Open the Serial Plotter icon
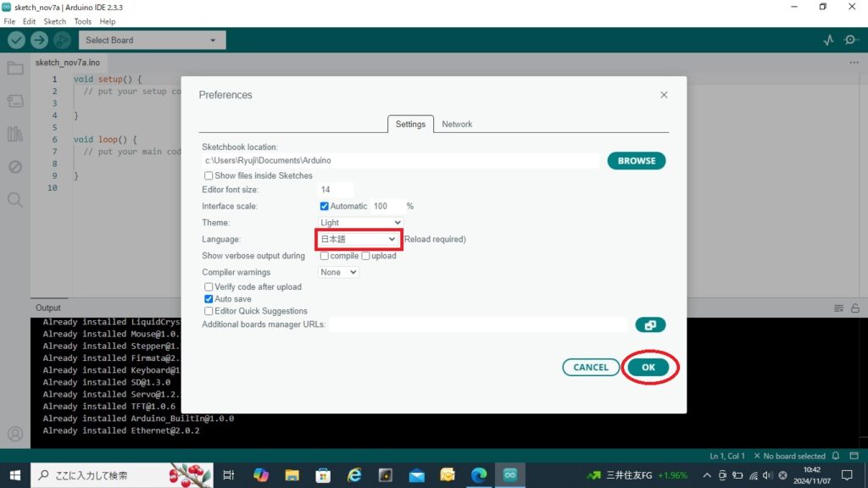 (828, 40)
